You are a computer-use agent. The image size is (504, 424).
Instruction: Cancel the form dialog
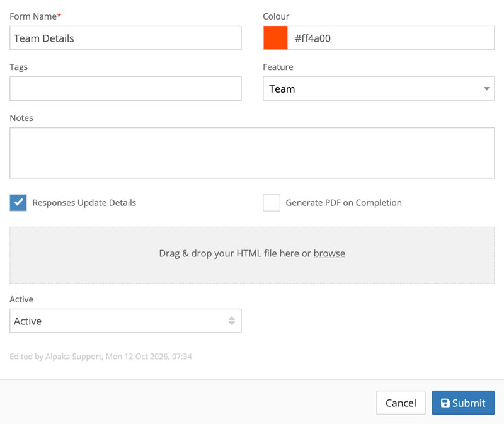(x=401, y=403)
